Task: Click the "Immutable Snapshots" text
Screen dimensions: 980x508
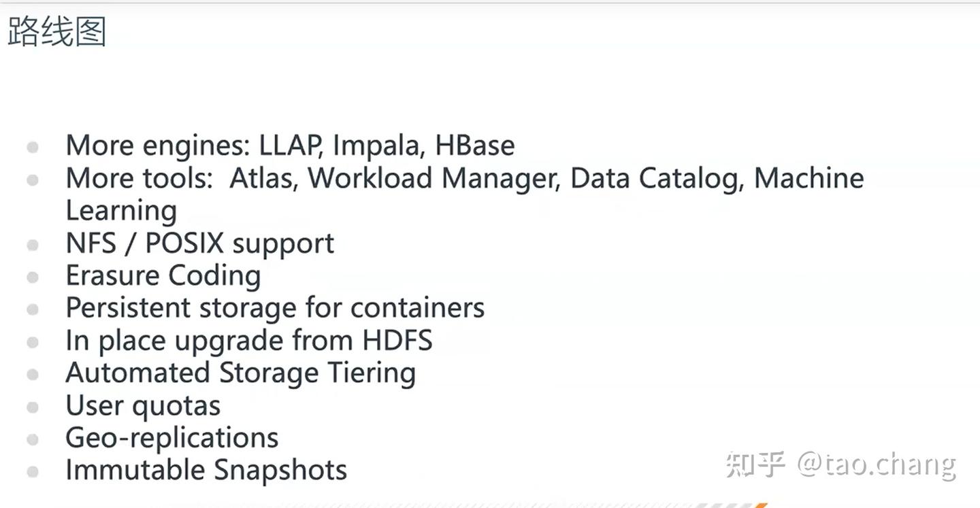Action: click(x=206, y=471)
